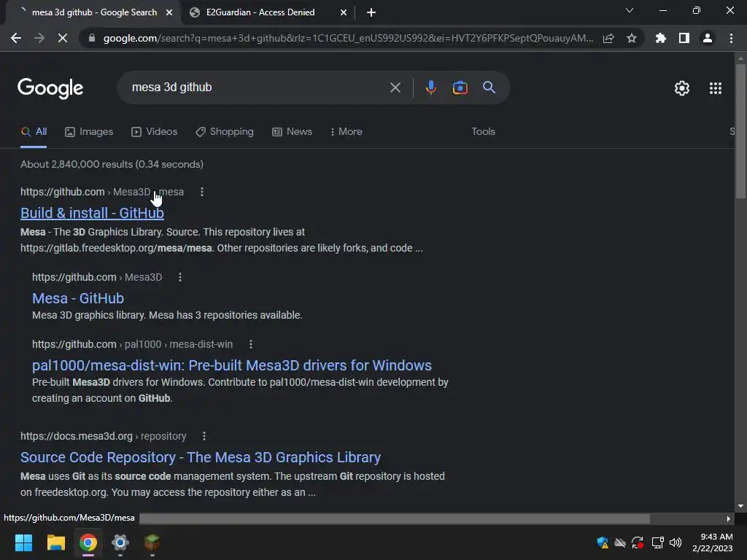Screen dimensions: 747x560
Task: Click the scrollbar down arrow
Action: point(740,506)
